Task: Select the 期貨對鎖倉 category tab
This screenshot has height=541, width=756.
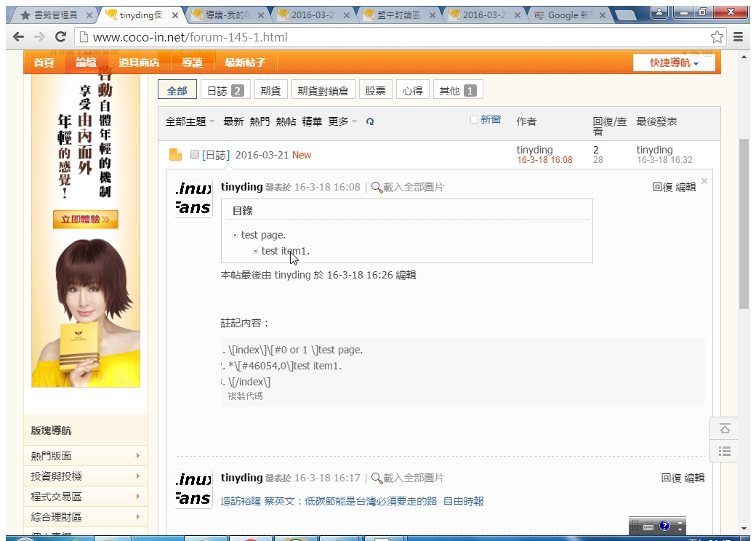Action: (x=323, y=91)
